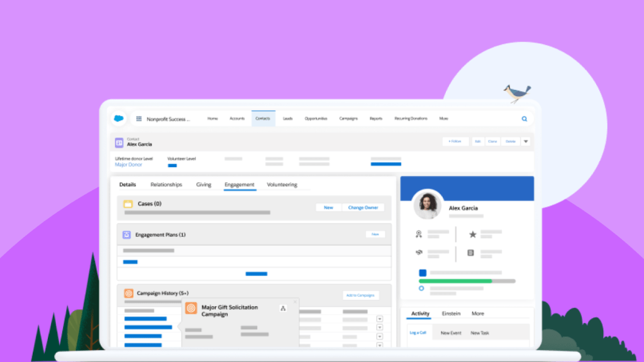Select the Activity tab
This screenshot has height=362, width=644.
tap(420, 314)
